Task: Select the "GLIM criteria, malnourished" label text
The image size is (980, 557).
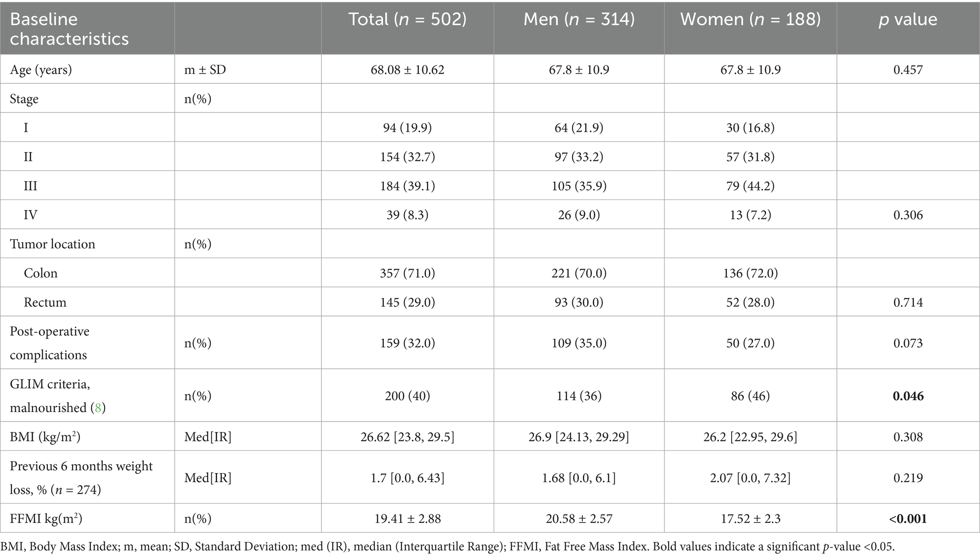Action: pos(50,396)
